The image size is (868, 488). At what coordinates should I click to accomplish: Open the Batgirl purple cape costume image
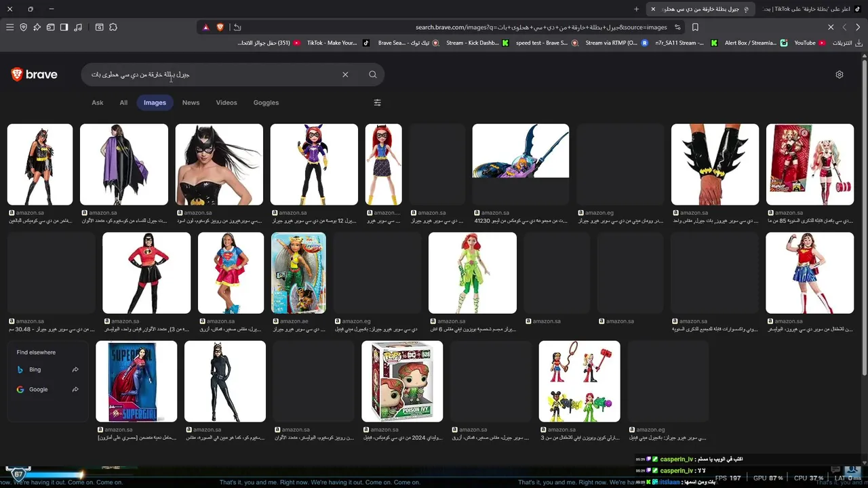point(124,165)
